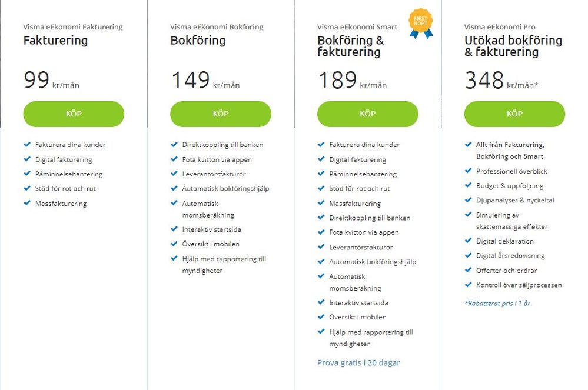Click the checkmark beside 'Leverantörsfakturor' in Bokföring plan
The width and height of the screenshot is (588, 390).
coord(174,174)
